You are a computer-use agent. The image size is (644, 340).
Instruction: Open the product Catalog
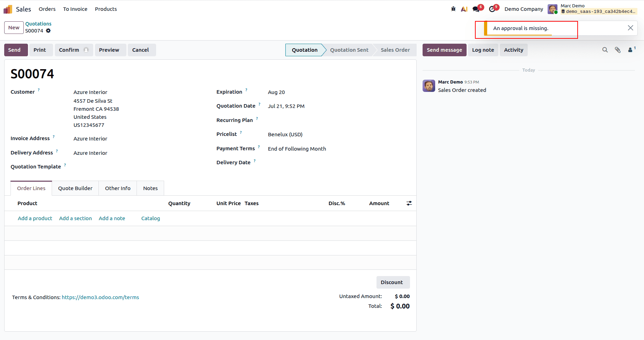pyautogui.click(x=151, y=218)
